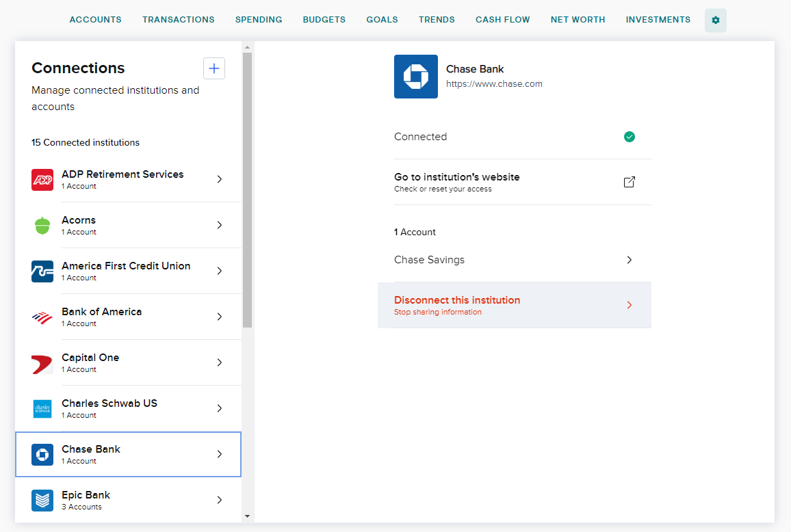
Task: Switch to the Transactions tab
Action: click(x=178, y=20)
